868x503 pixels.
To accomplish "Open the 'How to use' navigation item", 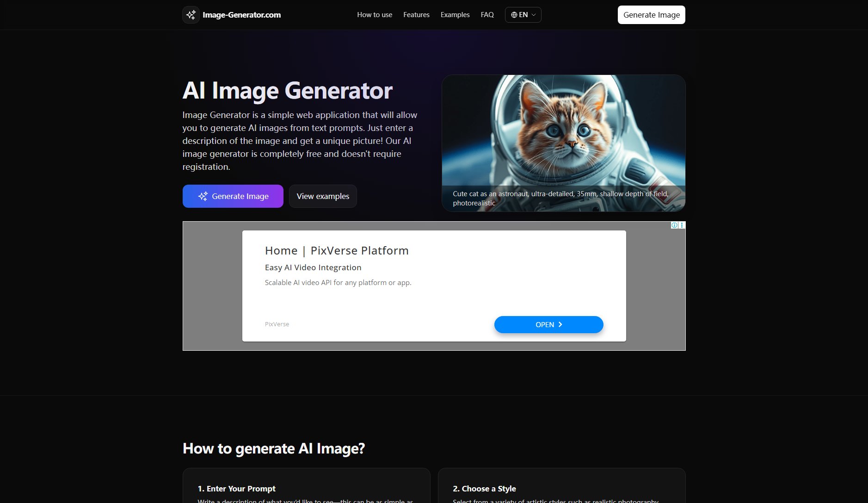I will coord(374,14).
